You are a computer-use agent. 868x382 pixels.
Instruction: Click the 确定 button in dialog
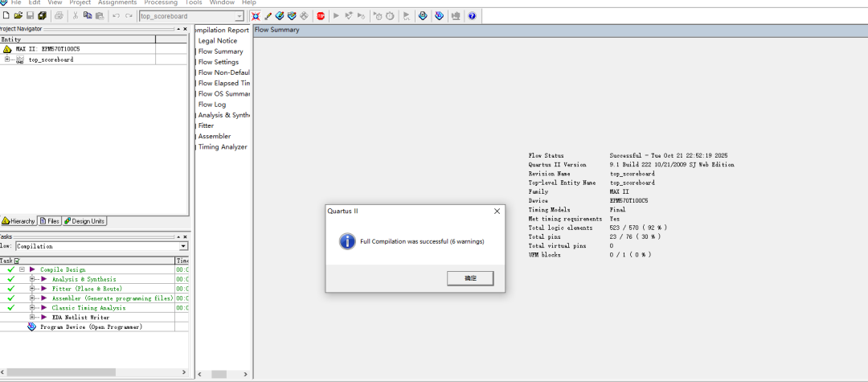470,277
